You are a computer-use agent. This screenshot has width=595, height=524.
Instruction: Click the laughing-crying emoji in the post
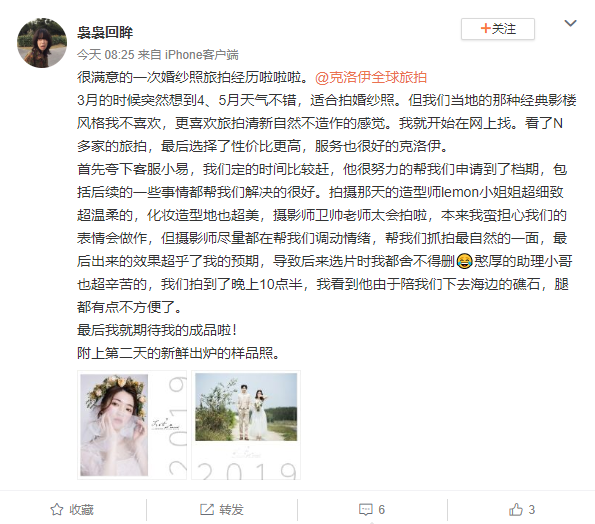pos(464,261)
